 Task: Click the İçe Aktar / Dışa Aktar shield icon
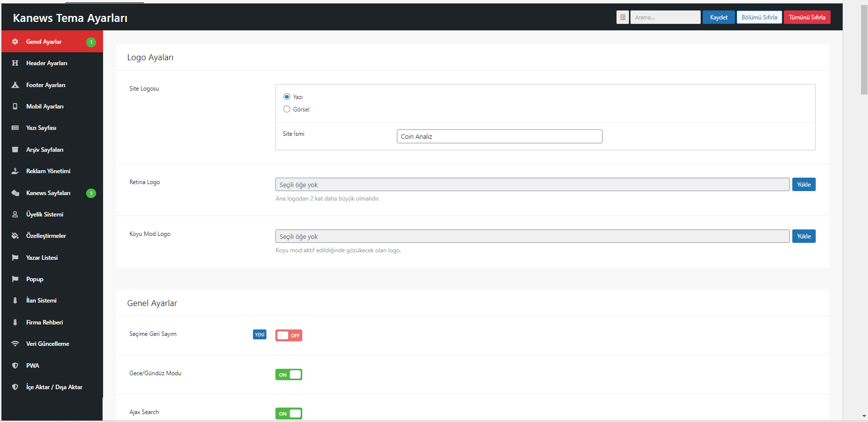tap(15, 387)
